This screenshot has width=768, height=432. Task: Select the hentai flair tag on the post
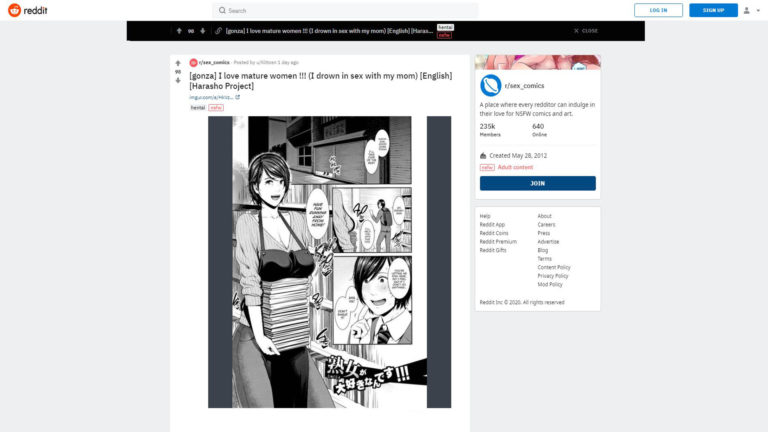click(x=197, y=107)
